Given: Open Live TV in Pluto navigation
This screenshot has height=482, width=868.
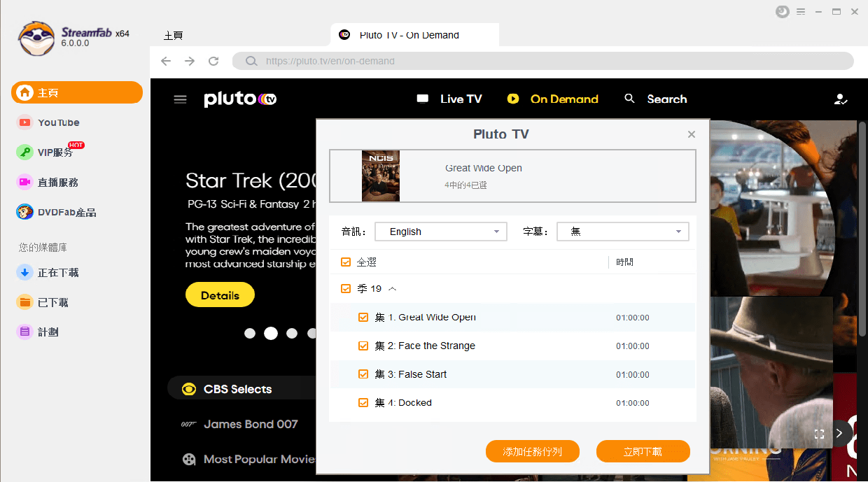Looking at the screenshot, I should tap(461, 99).
